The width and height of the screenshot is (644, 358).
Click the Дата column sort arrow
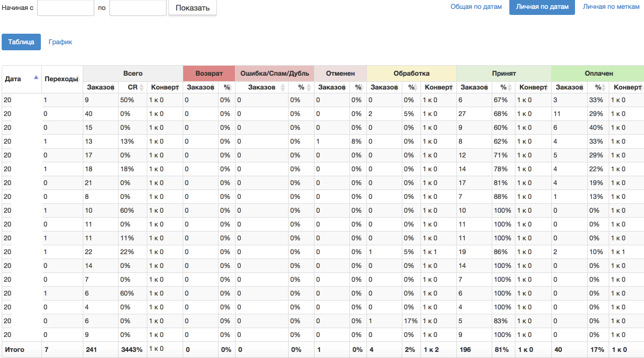pos(36,78)
